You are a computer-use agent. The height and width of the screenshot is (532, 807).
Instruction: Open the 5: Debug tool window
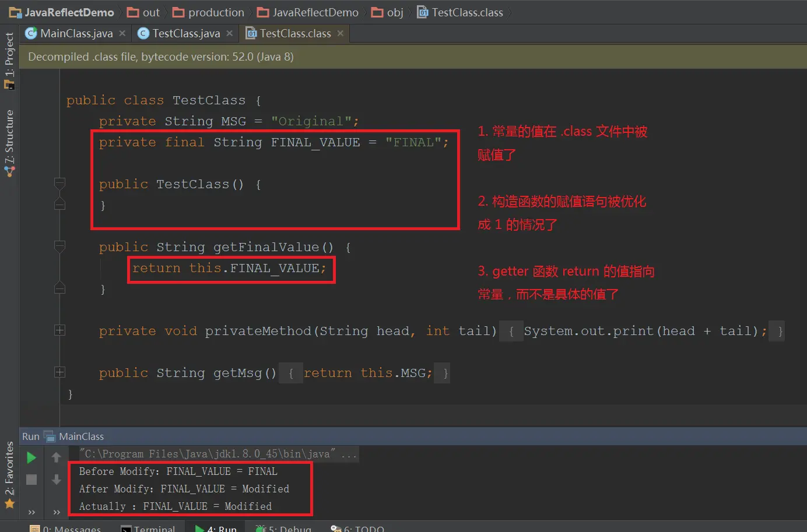[x=283, y=529]
